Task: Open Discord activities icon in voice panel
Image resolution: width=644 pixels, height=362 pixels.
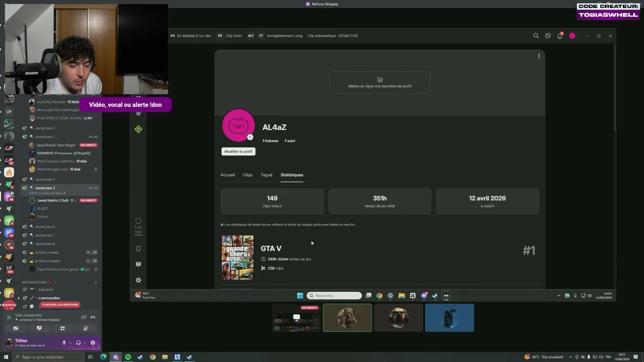Action: point(62,328)
